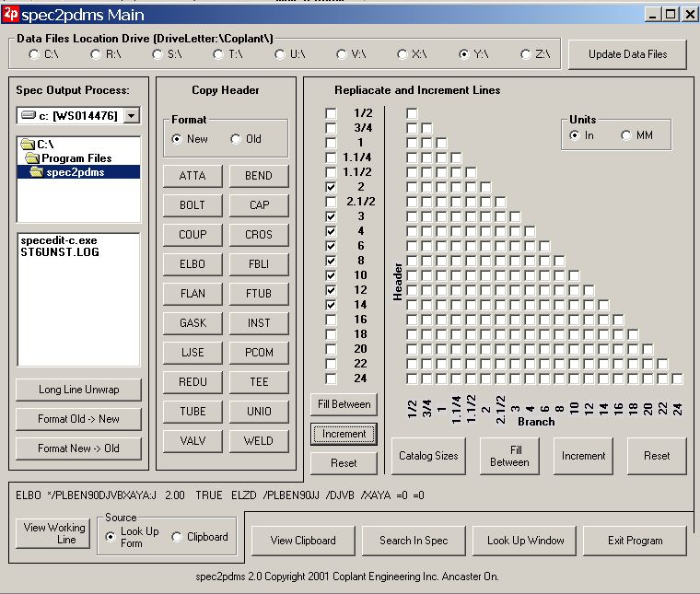Click the INST copy header button

tap(259, 322)
